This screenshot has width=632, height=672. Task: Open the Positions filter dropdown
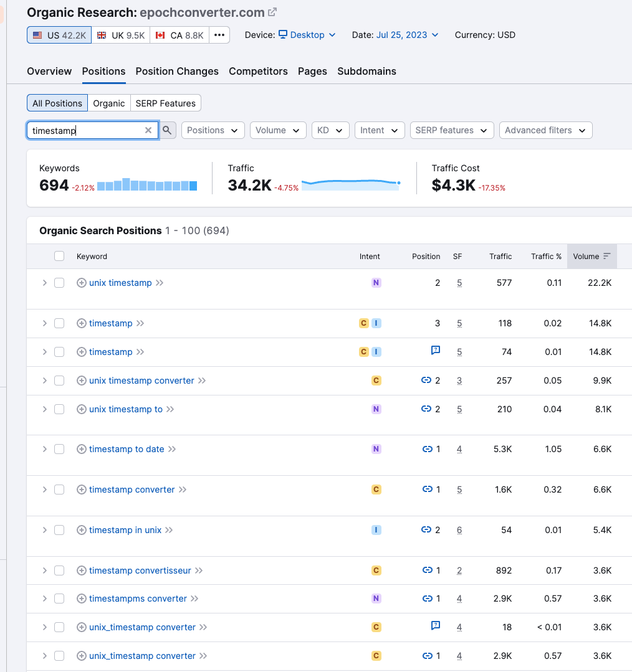tap(213, 130)
